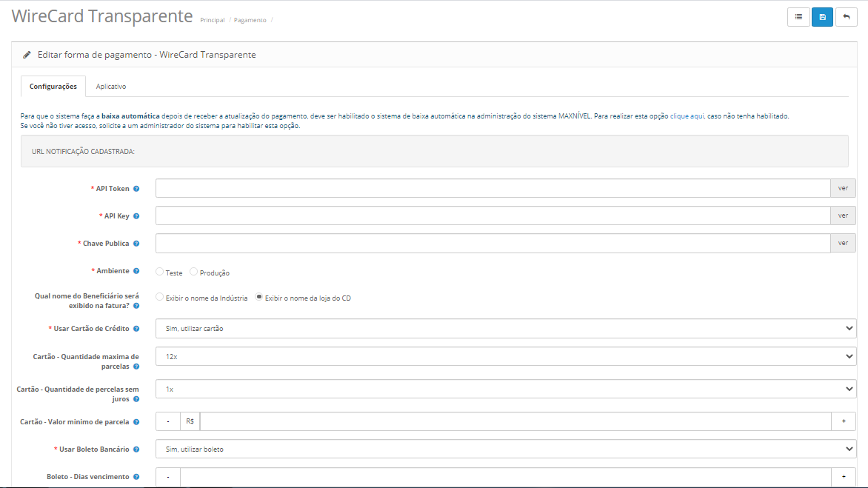Select the Produção environment radio button
Viewport: 868px width, 488px height.
coord(194,272)
